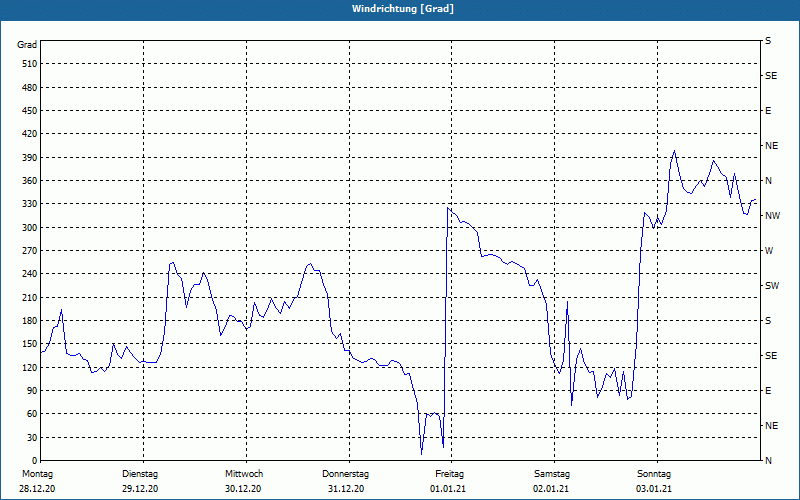Click the y-axis value 330
The image size is (800, 500).
pos(30,204)
